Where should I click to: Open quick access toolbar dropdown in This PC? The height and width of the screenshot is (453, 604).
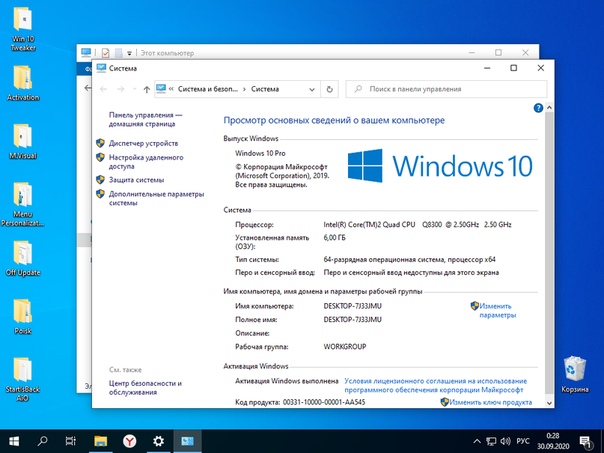pyautogui.click(x=129, y=53)
